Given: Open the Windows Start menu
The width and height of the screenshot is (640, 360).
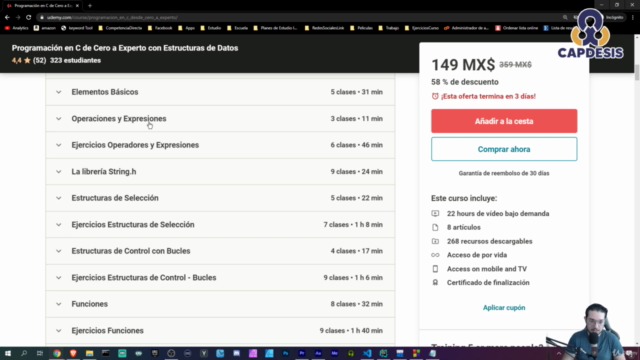Looking at the screenshot, I should point(8,353).
